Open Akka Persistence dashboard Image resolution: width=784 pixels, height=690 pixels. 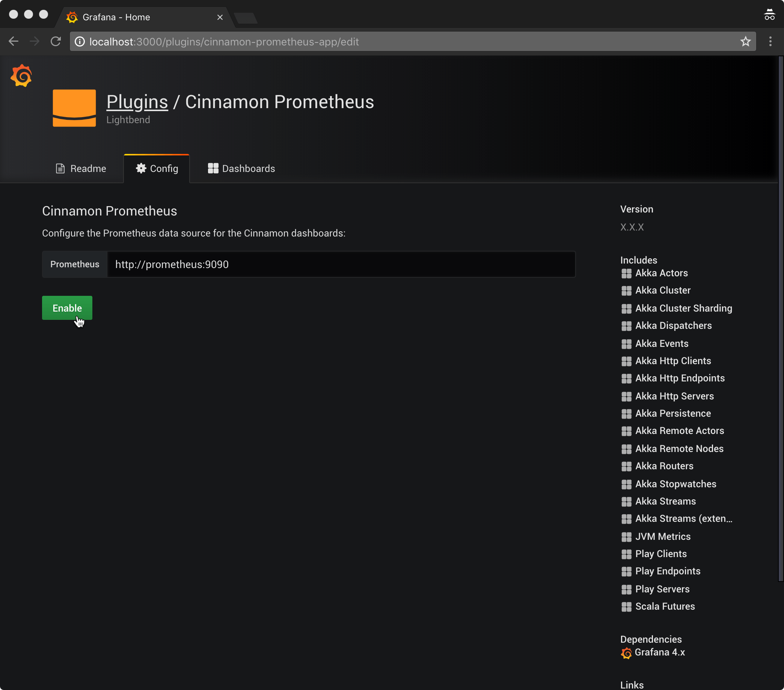[673, 413]
